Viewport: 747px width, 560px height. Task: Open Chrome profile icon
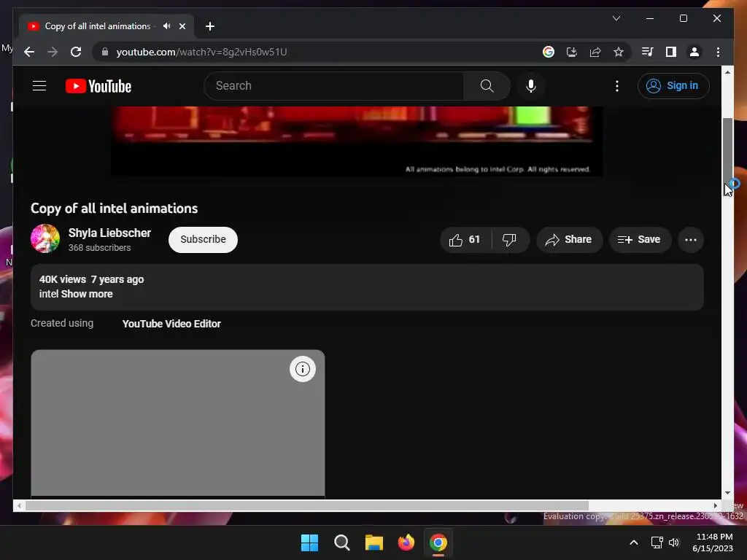pyautogui.click(x=694, y=52)
